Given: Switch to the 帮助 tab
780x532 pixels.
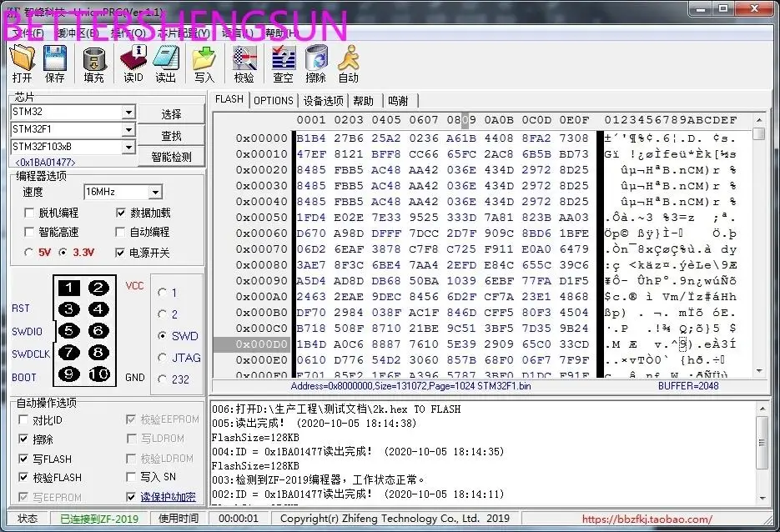Looking at the screenshot, I should point(364,100).
